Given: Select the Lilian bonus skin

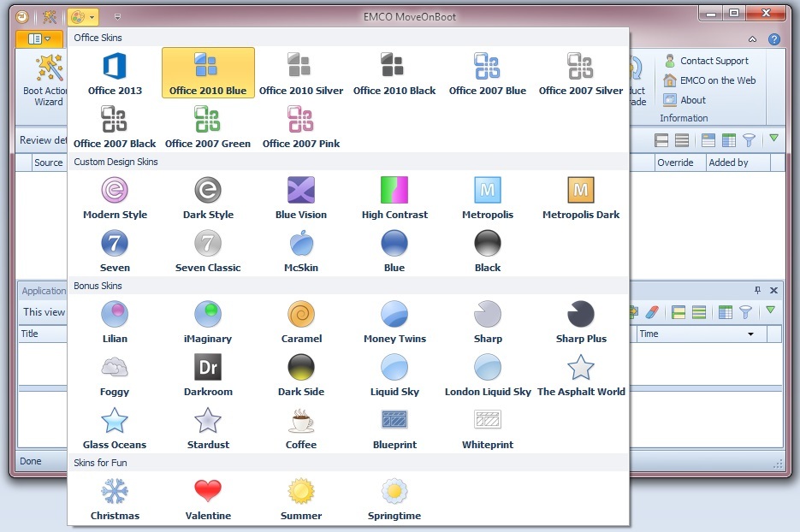Looking at the screenshot, I should [x=115, y=322].
